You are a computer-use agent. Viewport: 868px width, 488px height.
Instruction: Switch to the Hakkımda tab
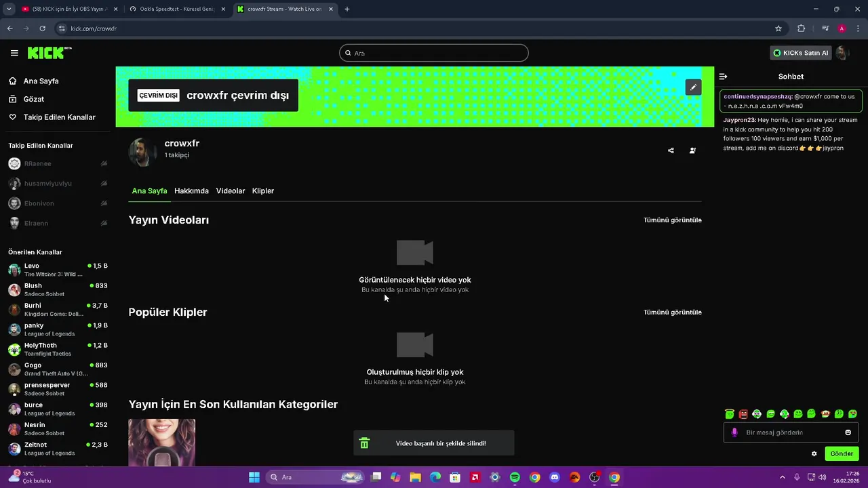tap(191, 191)
